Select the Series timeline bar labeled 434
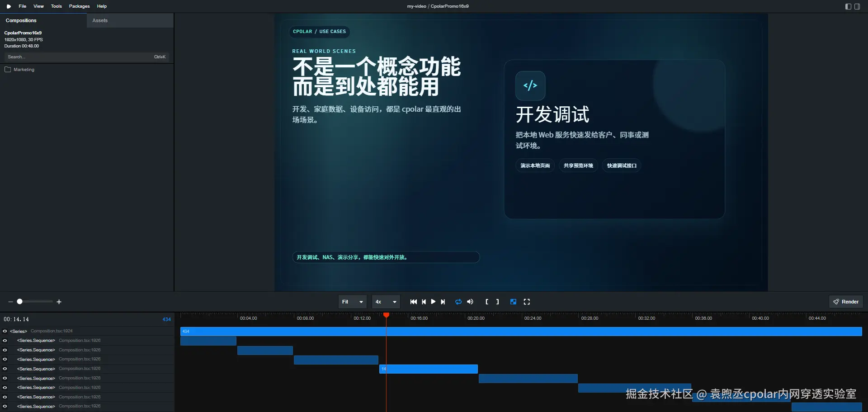The height and width of the screenshot is (412, 868). pyautogui.click(x=521, y=331)
